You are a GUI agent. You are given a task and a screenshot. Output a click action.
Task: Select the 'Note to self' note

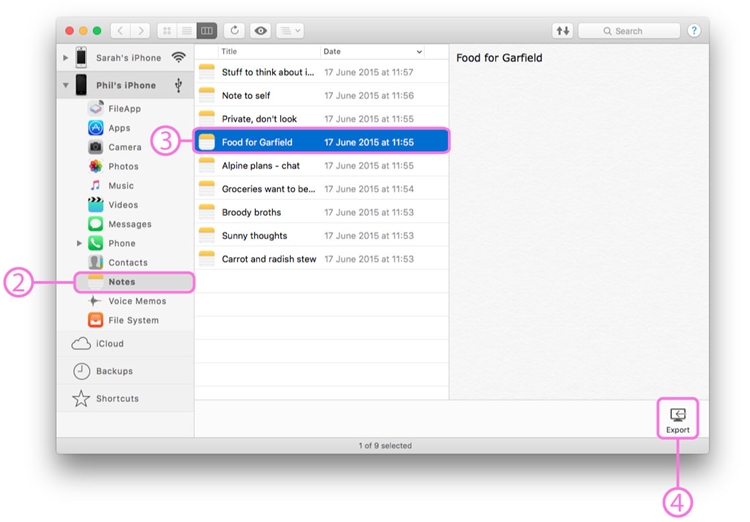click(x=321, y=96)
